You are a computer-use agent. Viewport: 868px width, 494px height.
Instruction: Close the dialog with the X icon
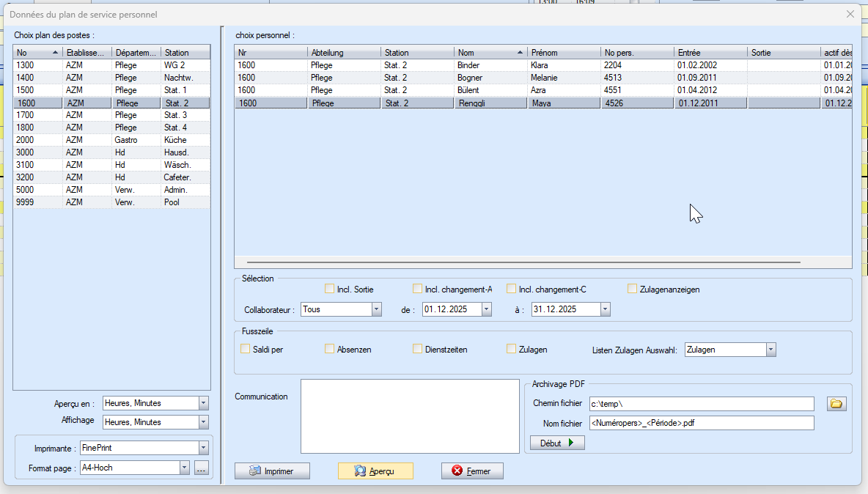coord(850,14)
